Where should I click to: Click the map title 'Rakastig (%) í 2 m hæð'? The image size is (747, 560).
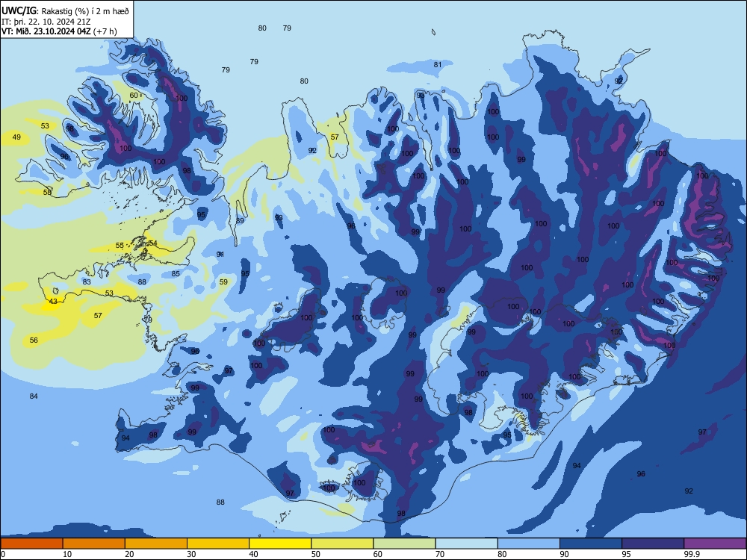tap(85, 11)
